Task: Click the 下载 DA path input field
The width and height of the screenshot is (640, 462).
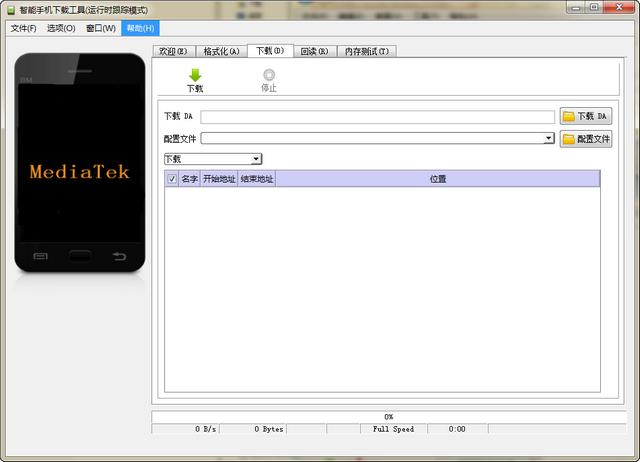Action: [377, 117]
